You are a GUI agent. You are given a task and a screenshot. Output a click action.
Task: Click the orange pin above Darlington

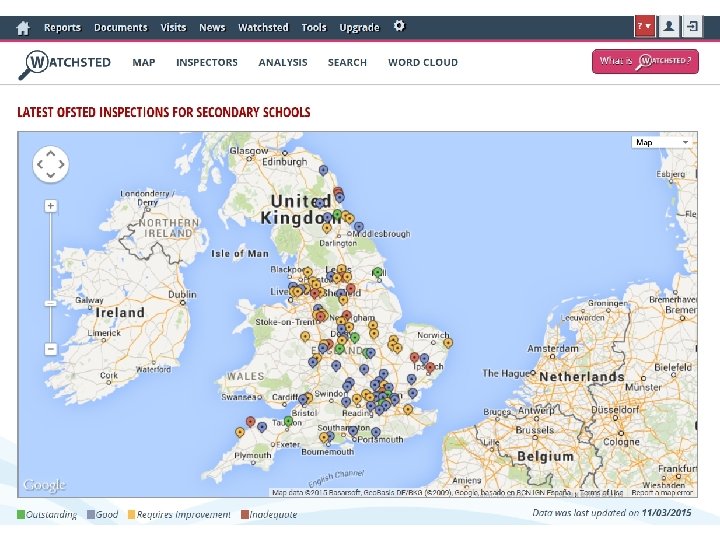pos(326,228)
